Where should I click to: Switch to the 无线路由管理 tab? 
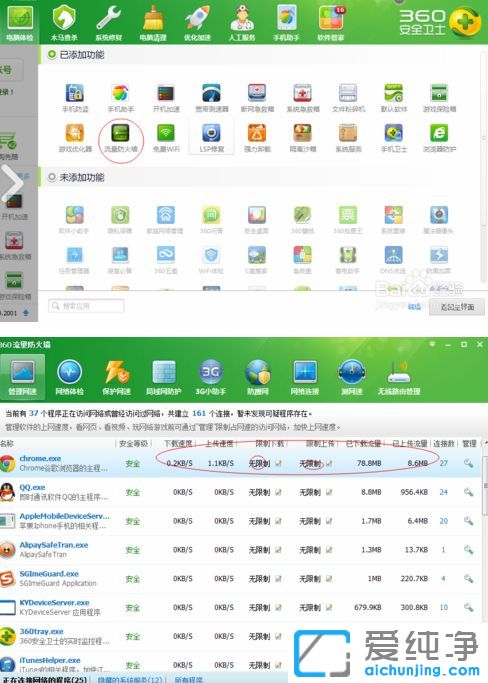tap(399, 377)
